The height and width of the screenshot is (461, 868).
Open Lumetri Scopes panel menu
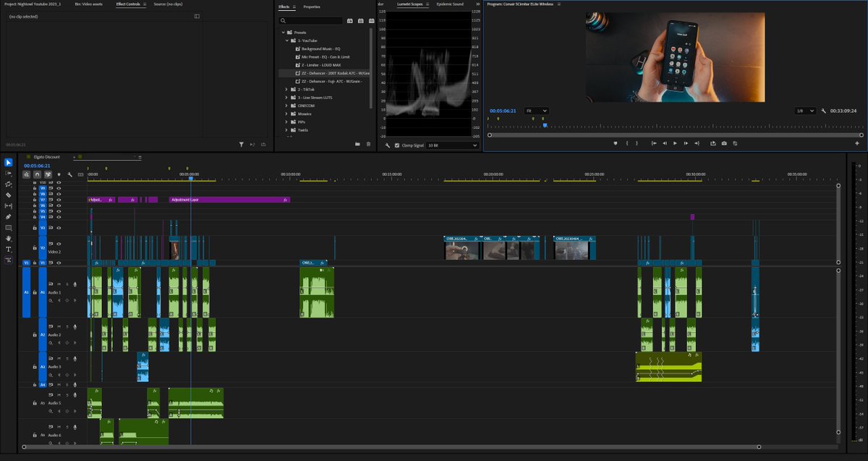pyautogui.click(x=427, y=4)
